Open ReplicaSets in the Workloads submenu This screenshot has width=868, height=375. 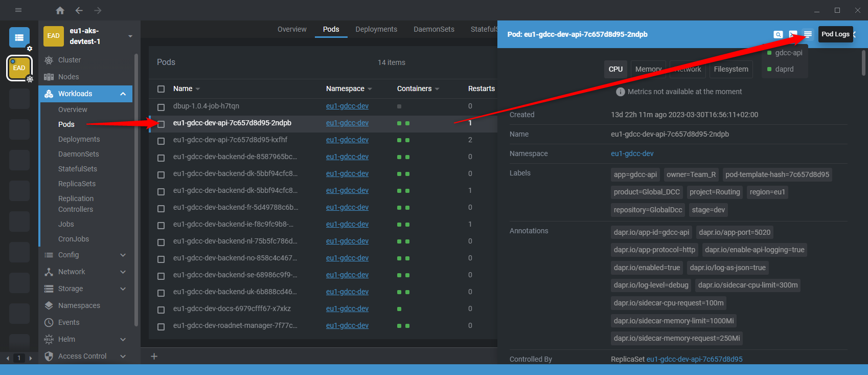click(x=77, y=184)
